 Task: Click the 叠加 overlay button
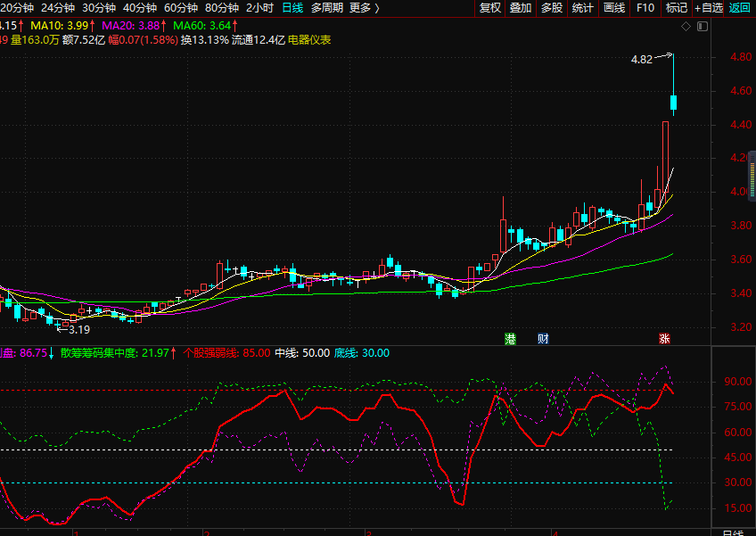point(521,8)
